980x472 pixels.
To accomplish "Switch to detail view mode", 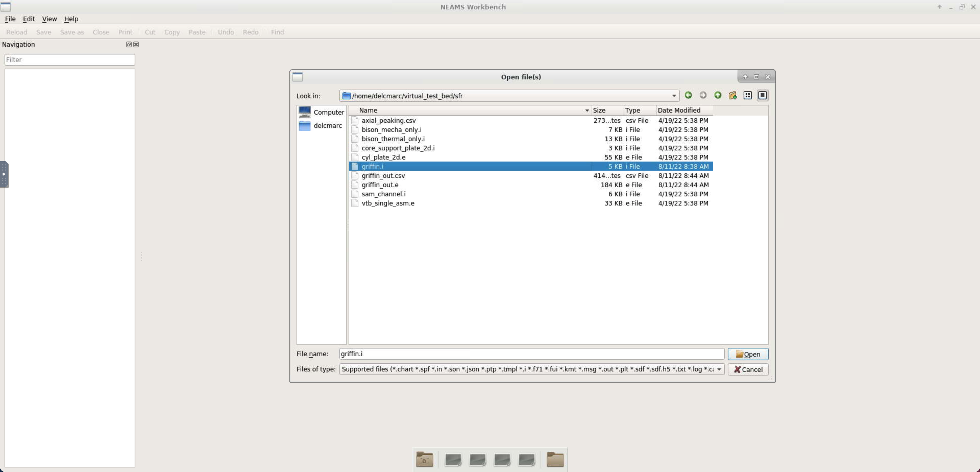I will point(762,95).
